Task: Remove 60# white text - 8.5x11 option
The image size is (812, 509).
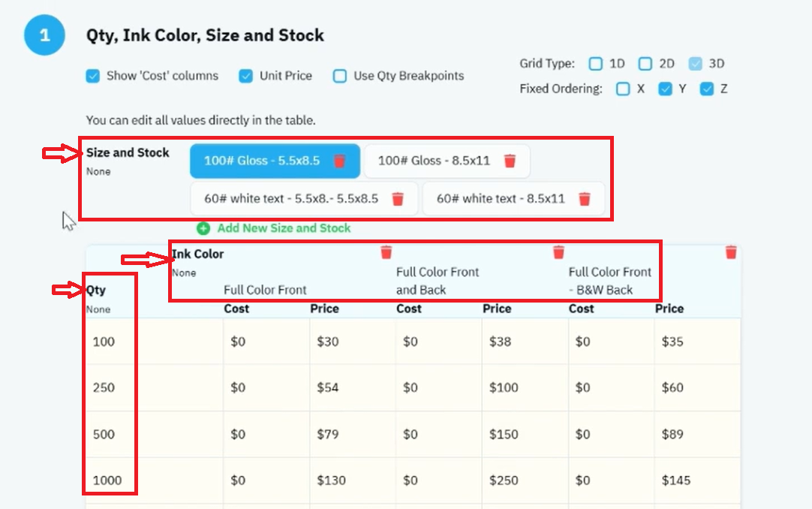Action: 585,199
